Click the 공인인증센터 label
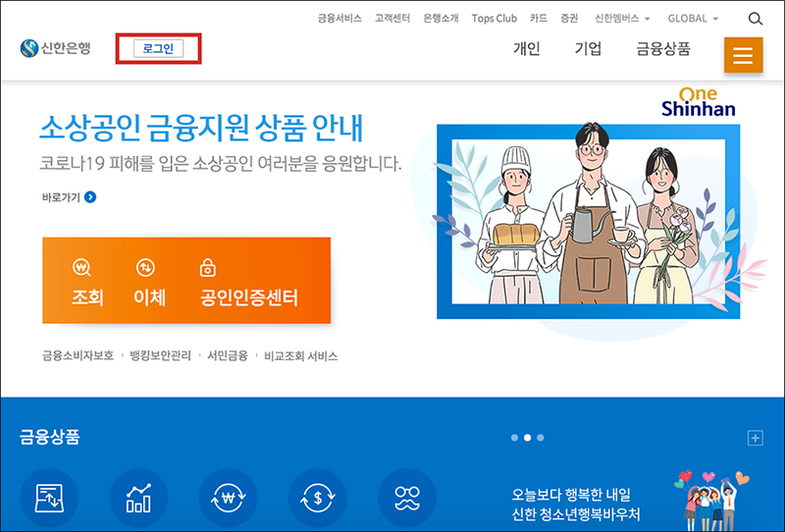Screen dimensions: 785x532 [x=249, y=297]
